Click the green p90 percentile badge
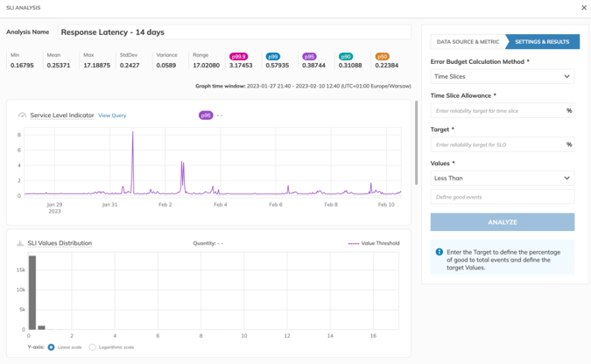Viewport: 591px width, 364px height. 345,57
